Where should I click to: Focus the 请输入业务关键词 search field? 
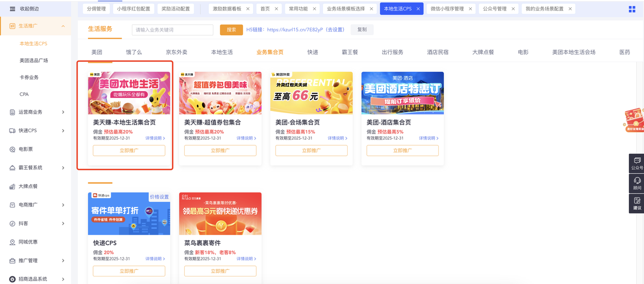173,30
